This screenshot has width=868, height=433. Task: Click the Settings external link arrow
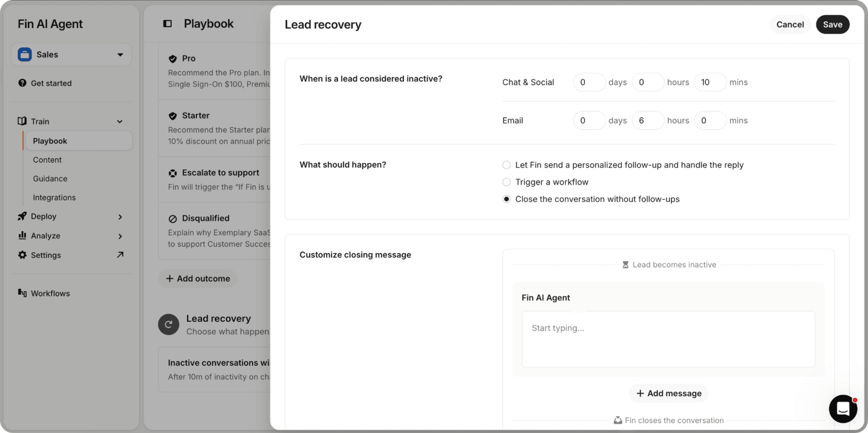click(120, 254)
